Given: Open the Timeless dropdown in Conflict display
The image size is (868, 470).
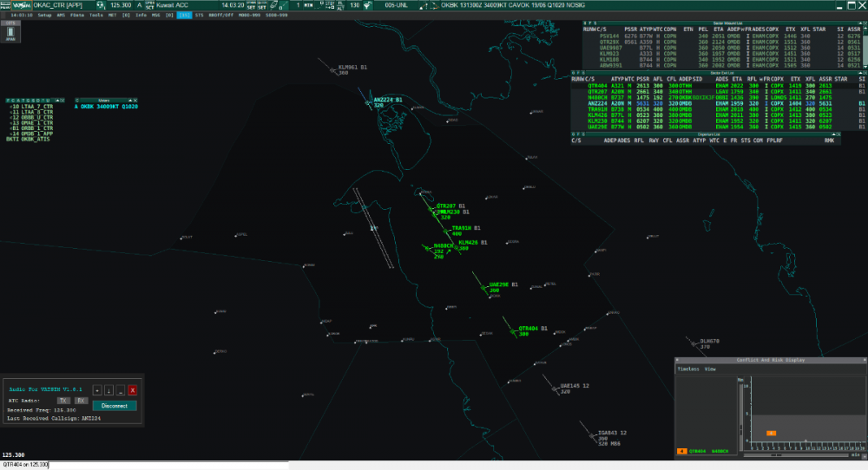Looking at the screenshot, I should [x=687, y=369].
